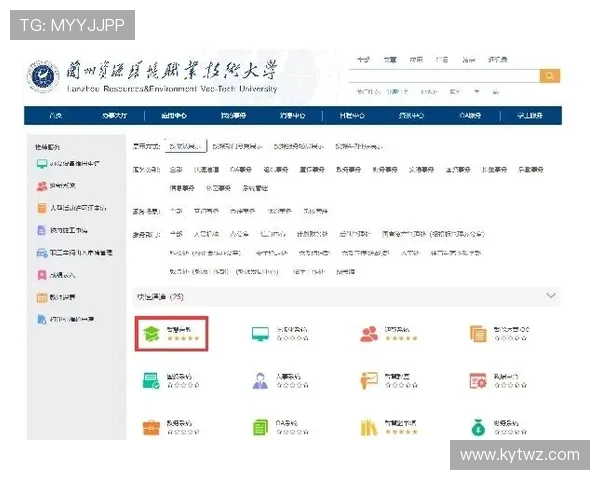The image size is (600, 480).
Task: Open the orange presenter at board card
Action: pyautogui.click(x=388, y=380)
